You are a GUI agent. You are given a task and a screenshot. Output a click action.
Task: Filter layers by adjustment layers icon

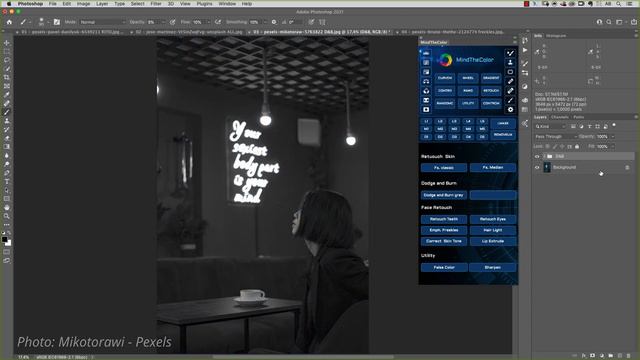click(x=581, y=127)
